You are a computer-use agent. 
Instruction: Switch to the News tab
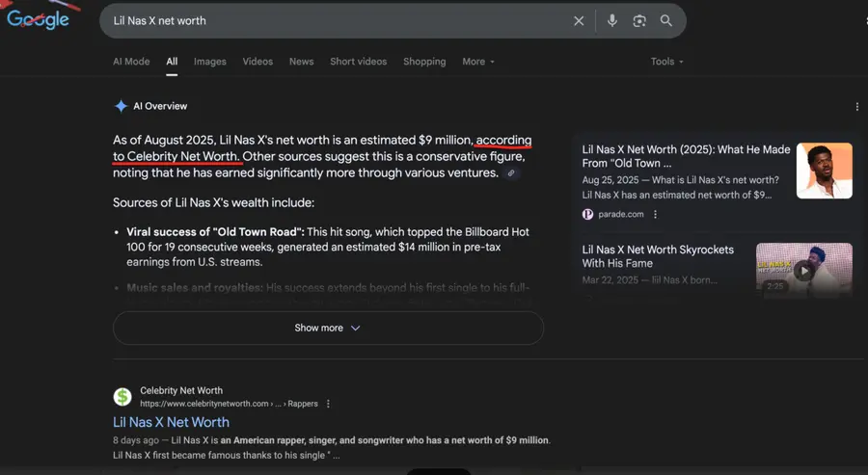point(301,62)
